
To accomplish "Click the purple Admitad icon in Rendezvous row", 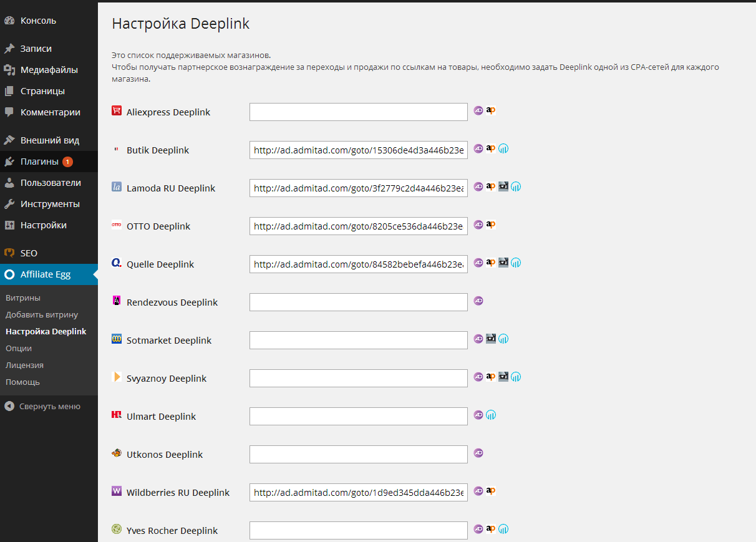I will 478,301.
